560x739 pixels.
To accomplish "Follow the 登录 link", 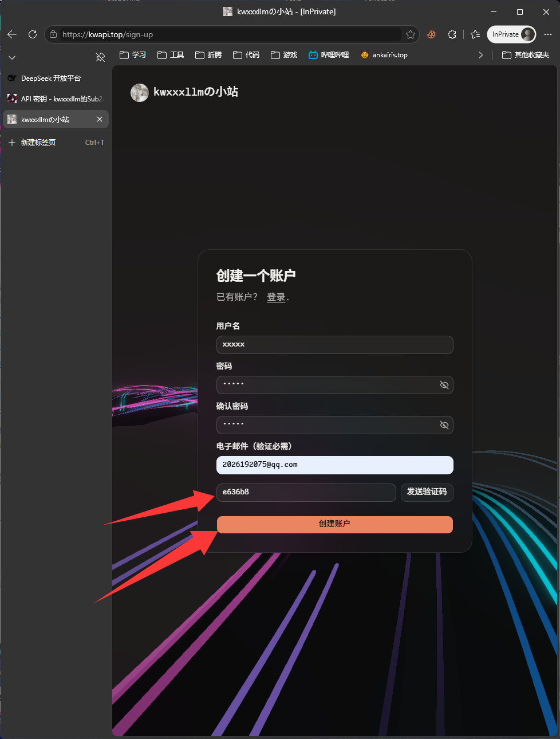I will point(276,297).
